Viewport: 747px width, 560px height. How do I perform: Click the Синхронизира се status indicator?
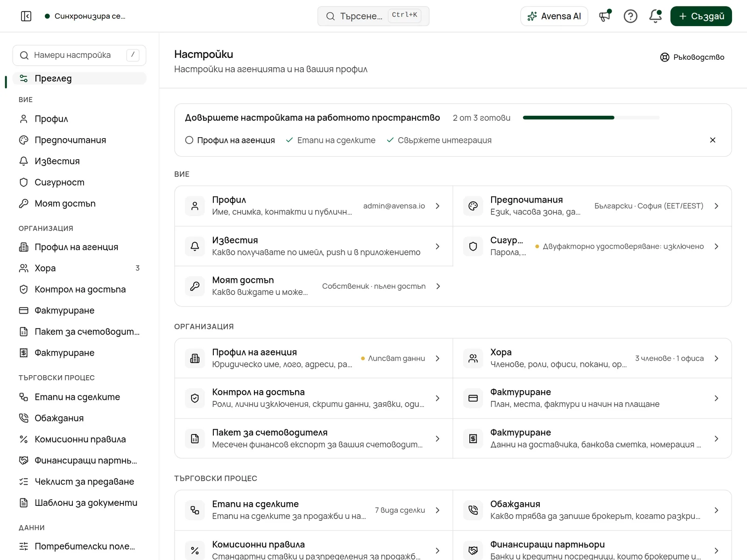85,16
